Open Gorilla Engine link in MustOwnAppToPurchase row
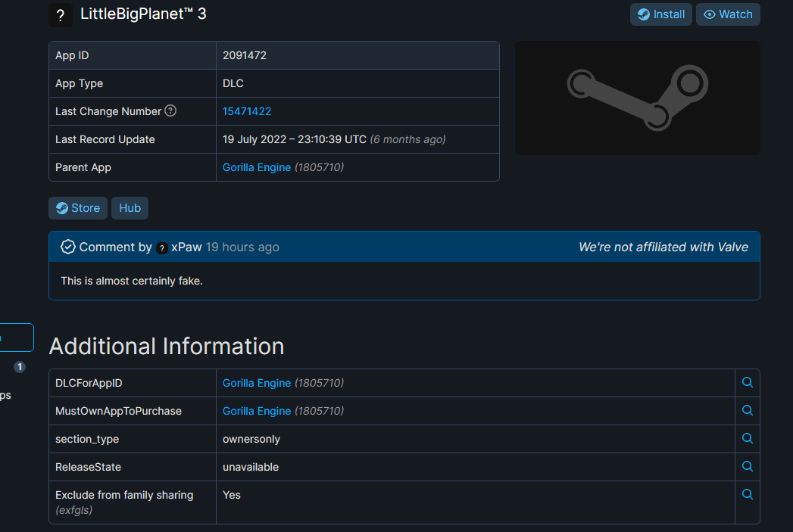Screen dimensions: 793x532 pos(257,411)
